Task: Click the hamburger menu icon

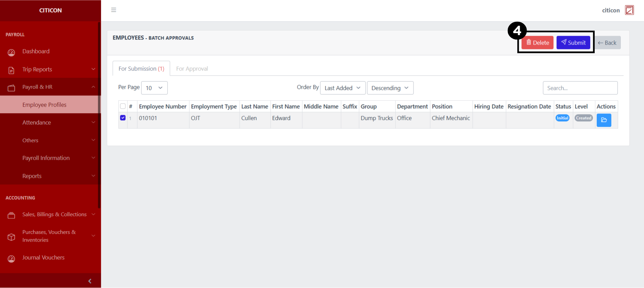Action: [114, 10]
